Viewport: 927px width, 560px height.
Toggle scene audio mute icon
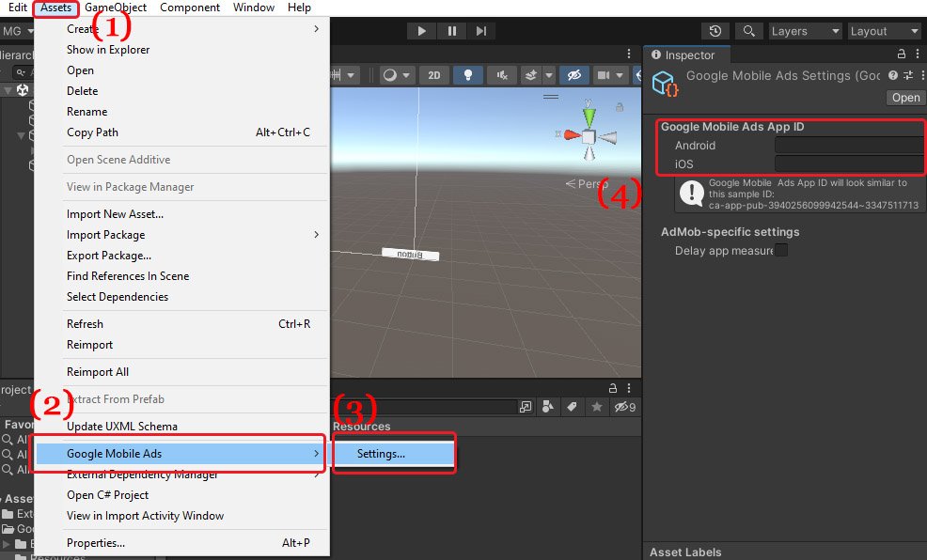click(x=502, y=75)
